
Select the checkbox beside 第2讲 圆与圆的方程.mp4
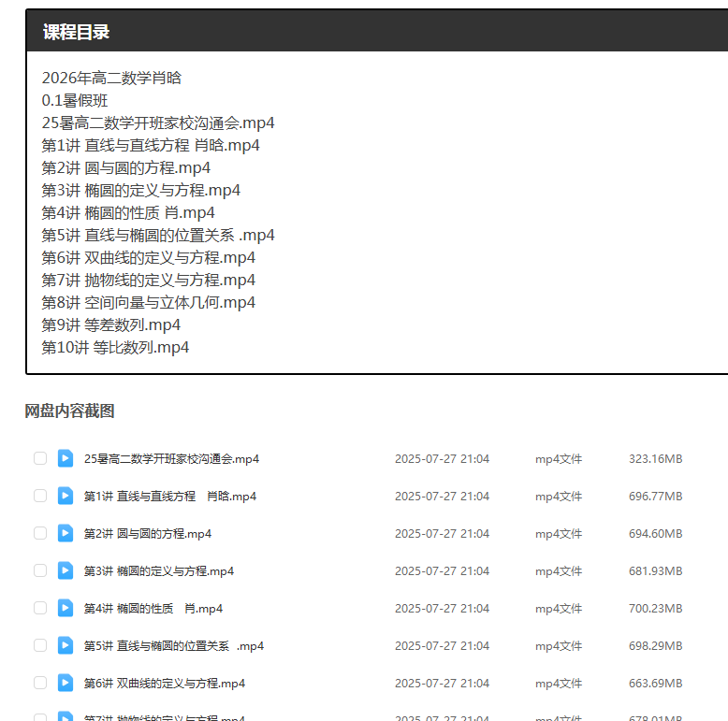point(40,533)
